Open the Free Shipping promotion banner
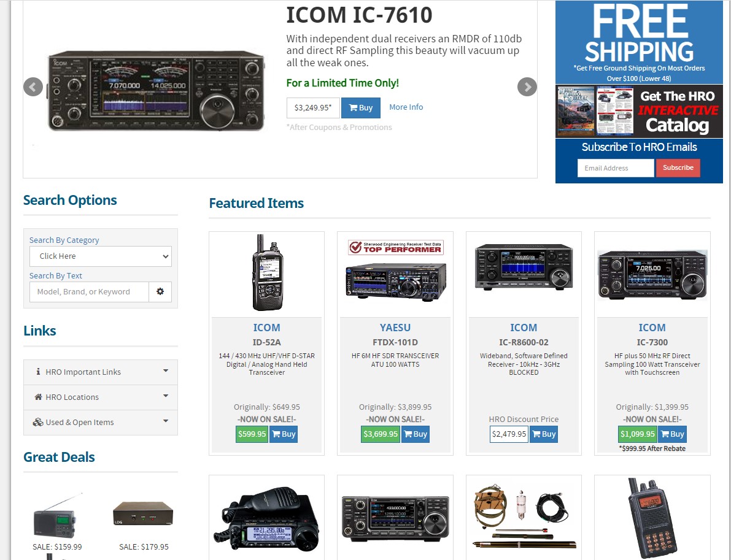731x560 pixels. click(x=639, y=42)
